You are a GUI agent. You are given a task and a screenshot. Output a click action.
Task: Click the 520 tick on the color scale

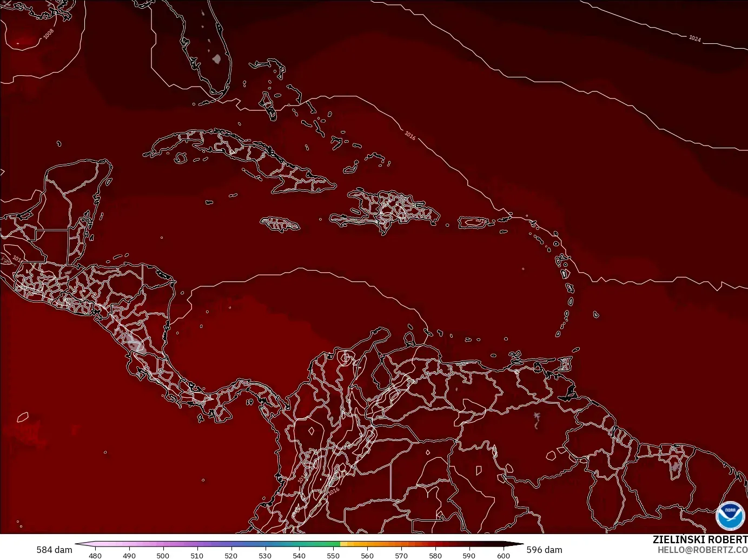(231, 556)
